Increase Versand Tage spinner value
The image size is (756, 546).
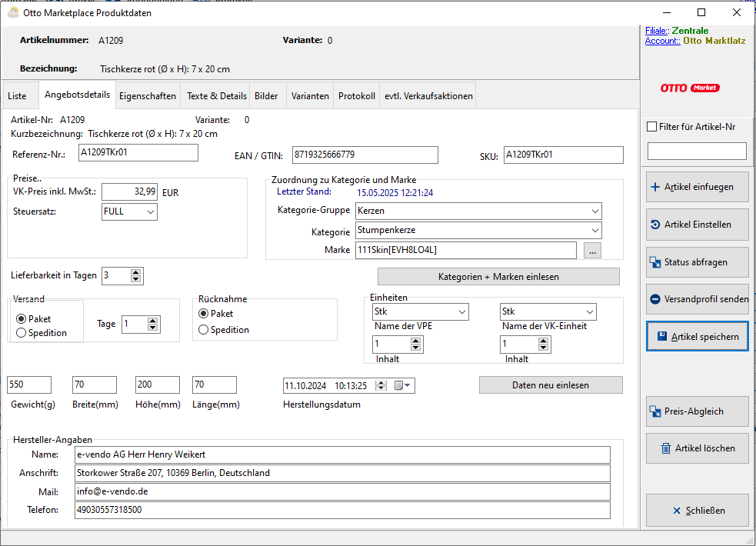(x=153, y=321)
